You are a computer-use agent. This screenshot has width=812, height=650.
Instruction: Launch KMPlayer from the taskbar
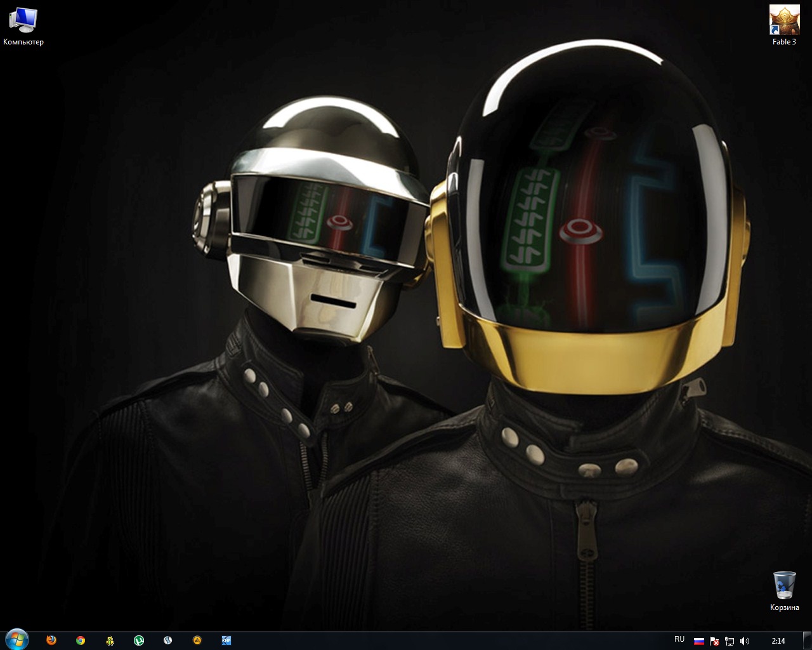(226, 640)
